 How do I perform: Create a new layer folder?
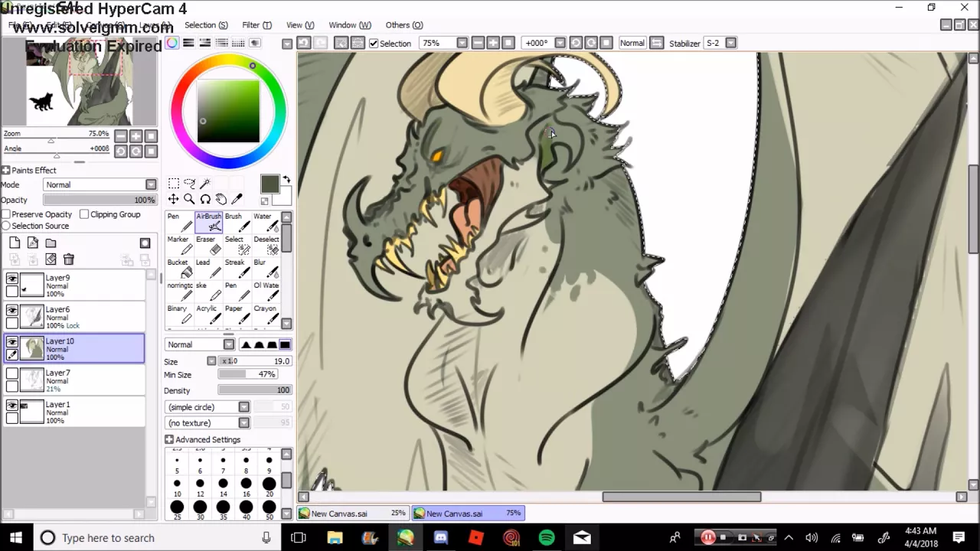pos(51,243)
